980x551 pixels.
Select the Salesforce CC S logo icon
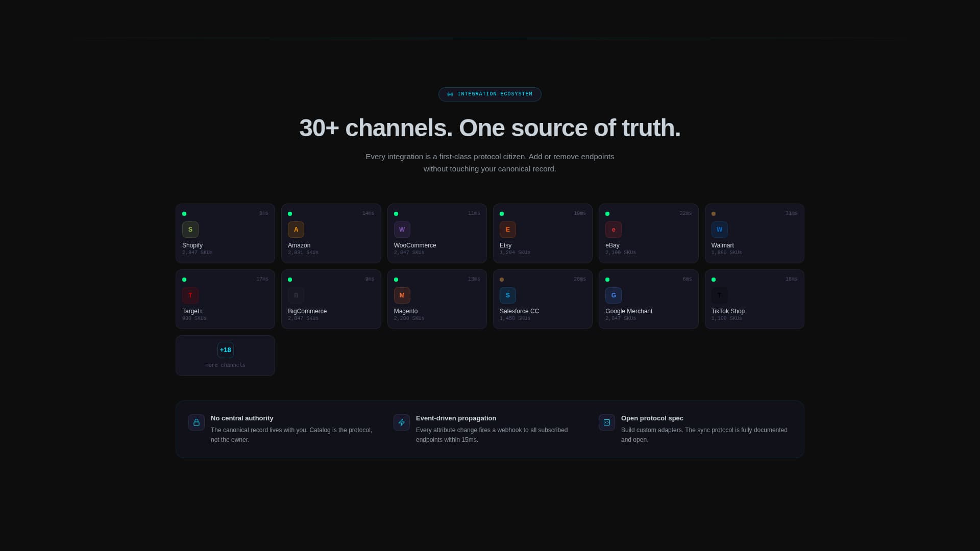[508, 295]
